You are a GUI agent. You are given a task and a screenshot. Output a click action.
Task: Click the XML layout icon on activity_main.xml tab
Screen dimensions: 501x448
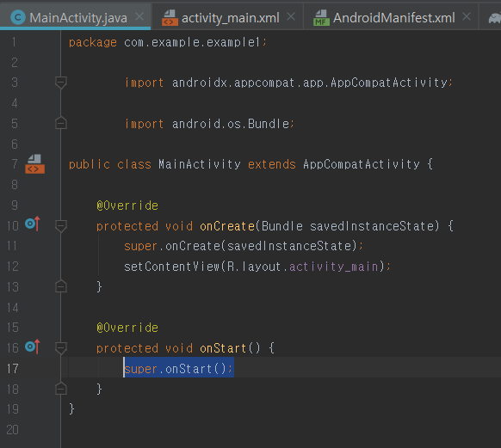click(170, 17)
